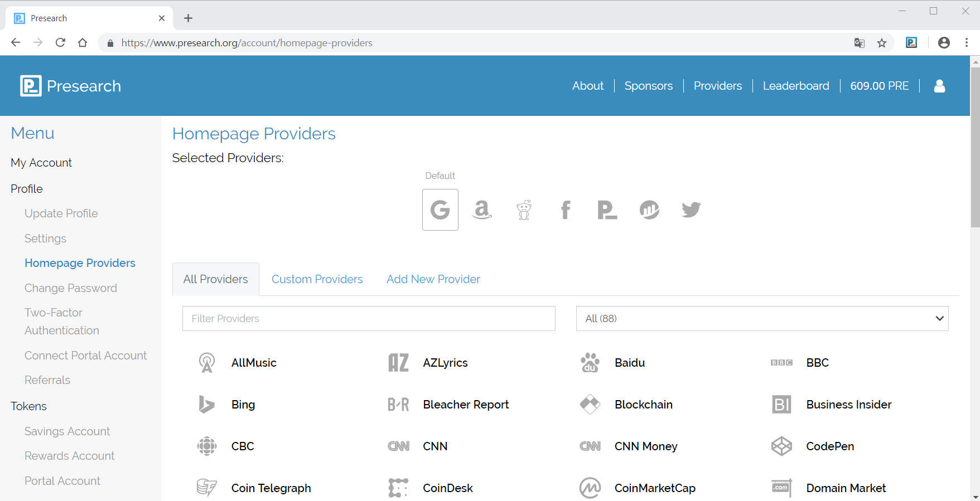This screenshot has height=501, width=980.
Task: Open Portal Account under Tokens
Action: (x=62, y=481)
